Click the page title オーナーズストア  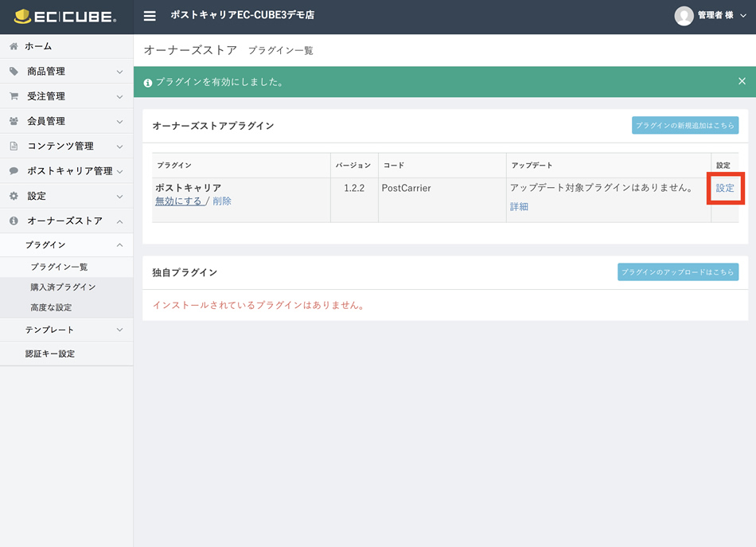click(x=190, y=50)
